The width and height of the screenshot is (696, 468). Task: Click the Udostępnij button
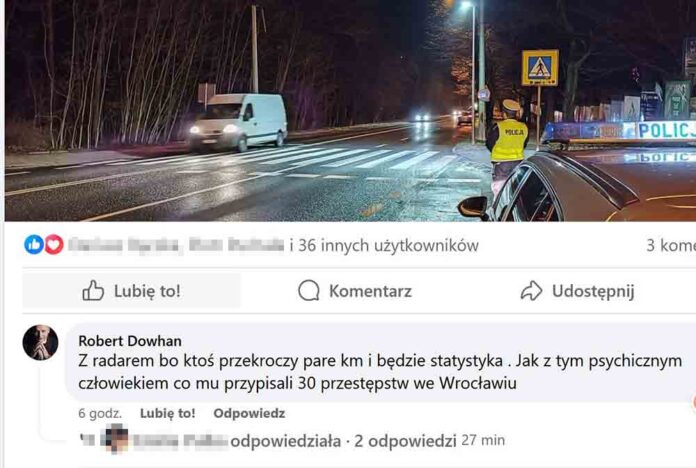[x=577, y=291]
